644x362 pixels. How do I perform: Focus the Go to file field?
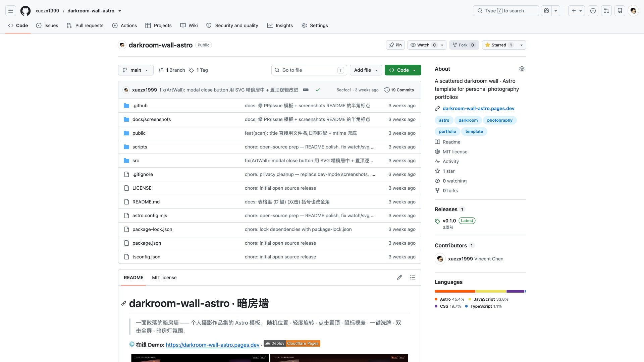click(x=309, y=70)
